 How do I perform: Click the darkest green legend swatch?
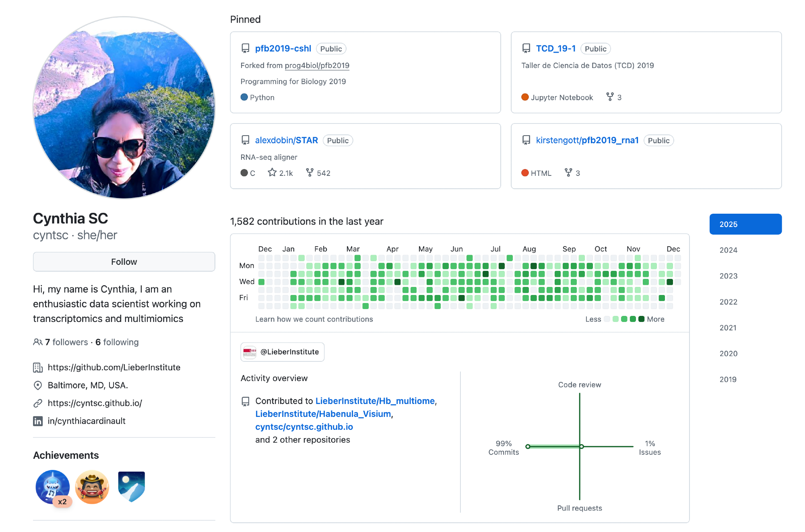click(641, 319)
